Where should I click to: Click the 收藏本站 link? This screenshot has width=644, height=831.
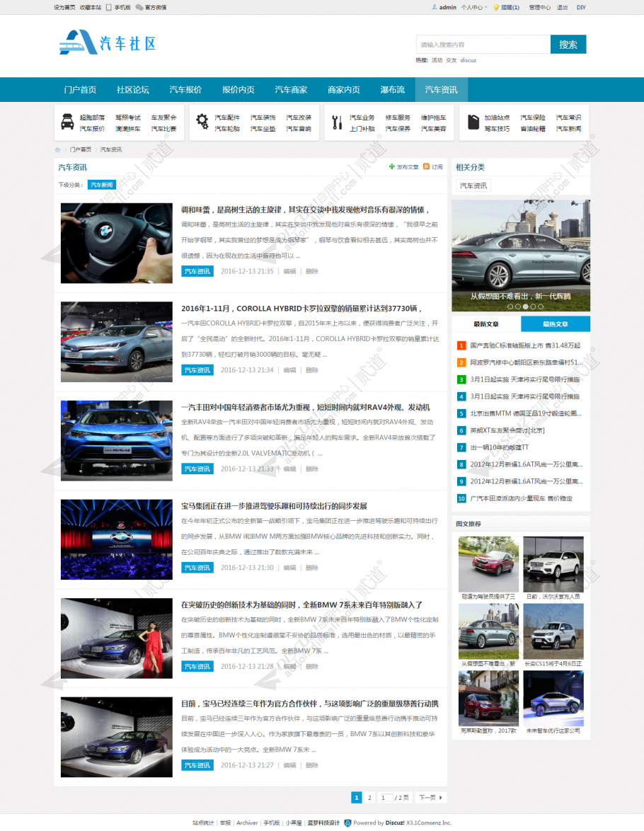coord(90,7)
